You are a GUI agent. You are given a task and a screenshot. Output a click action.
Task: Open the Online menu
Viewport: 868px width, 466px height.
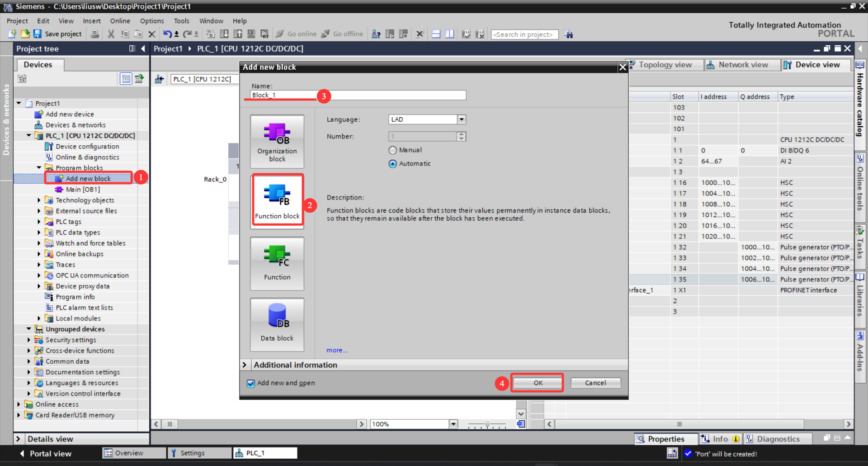pos(120,21)
